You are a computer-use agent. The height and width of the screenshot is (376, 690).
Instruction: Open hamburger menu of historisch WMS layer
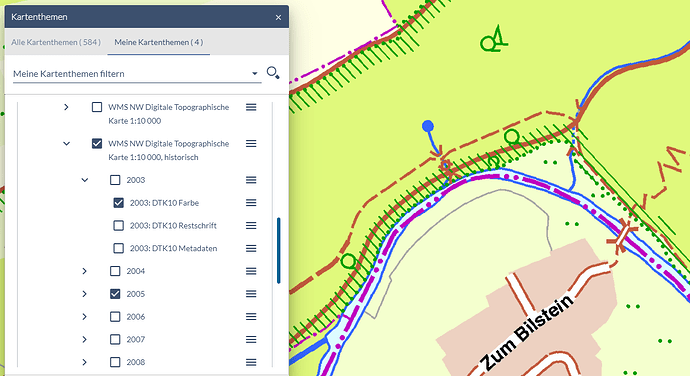(x=251, y=144)
